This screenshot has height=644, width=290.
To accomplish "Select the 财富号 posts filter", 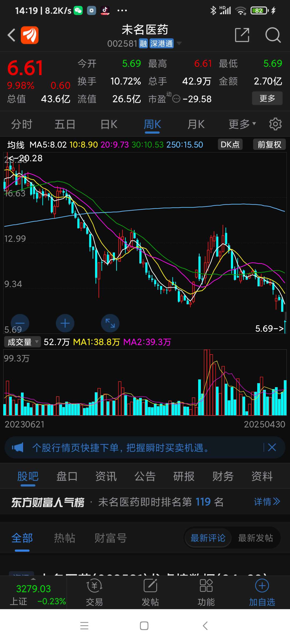I will (110, 538).
